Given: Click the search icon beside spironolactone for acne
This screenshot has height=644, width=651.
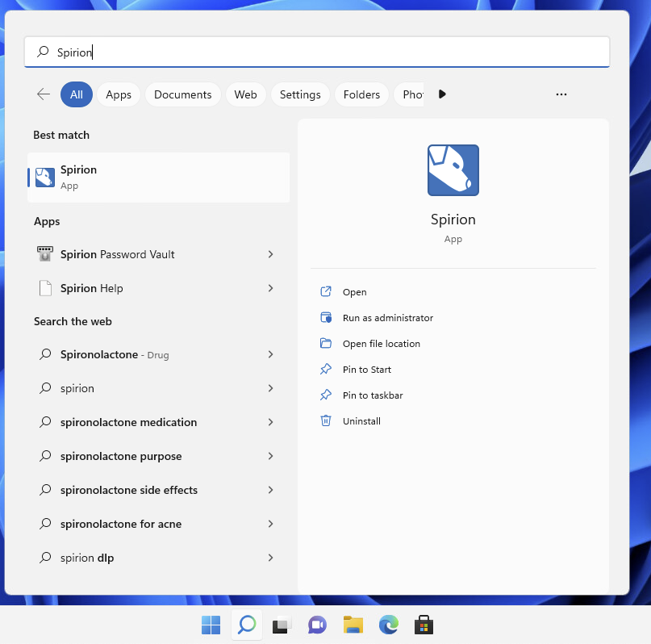Looking at the screenshot, I should [45, 524].
